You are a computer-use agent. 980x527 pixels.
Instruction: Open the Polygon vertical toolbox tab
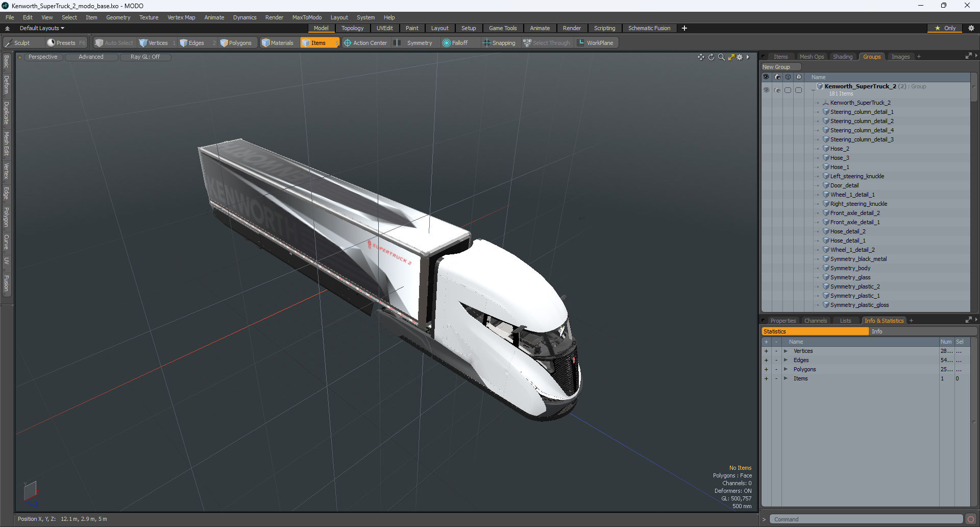6,218
